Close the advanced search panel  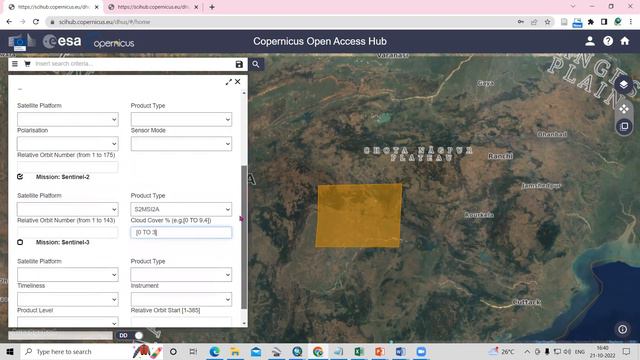pyautogui.click(x=238, y=82)
